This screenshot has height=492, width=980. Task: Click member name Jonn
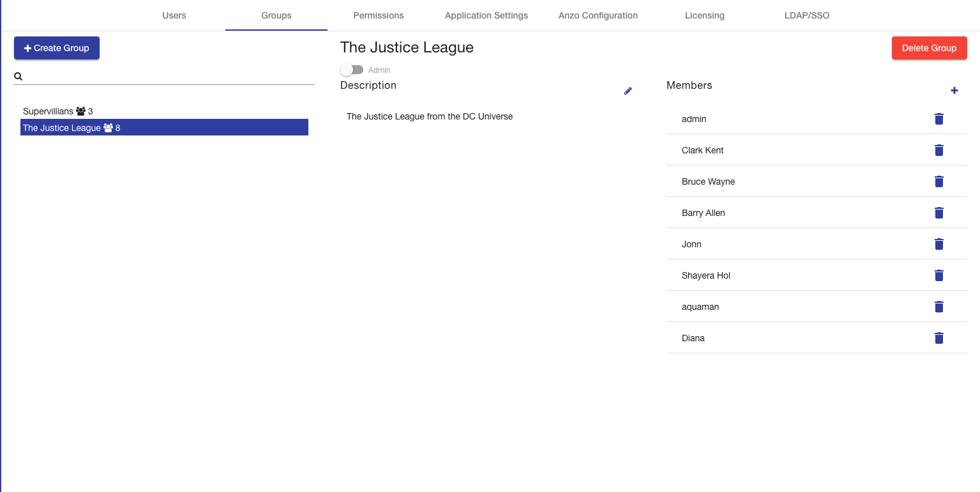point(691,244)
